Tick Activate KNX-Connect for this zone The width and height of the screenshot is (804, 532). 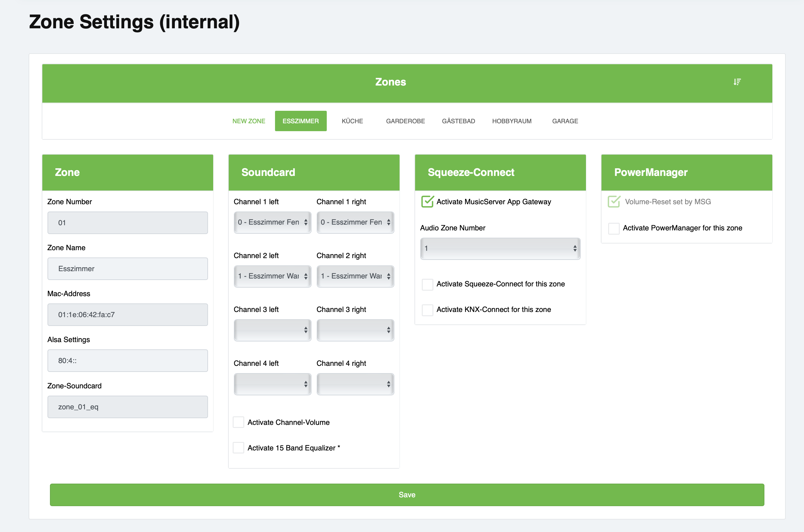coord(427,310)
